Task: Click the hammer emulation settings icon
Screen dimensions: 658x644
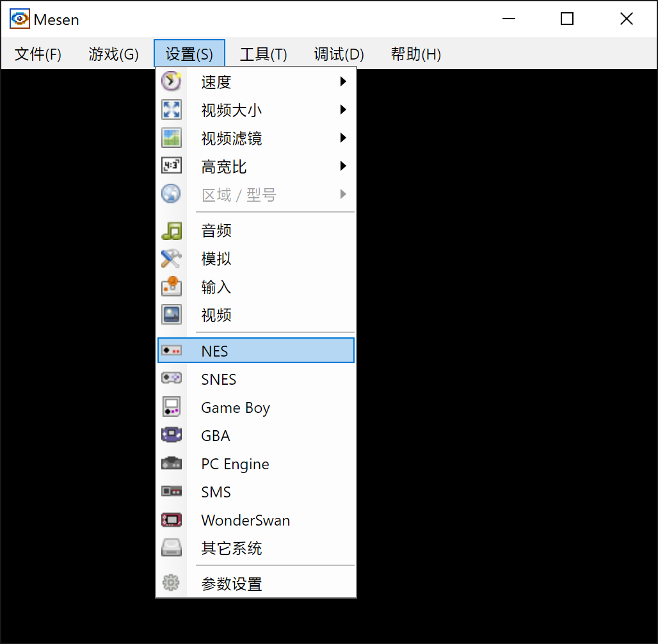Action: pos(171,259)
